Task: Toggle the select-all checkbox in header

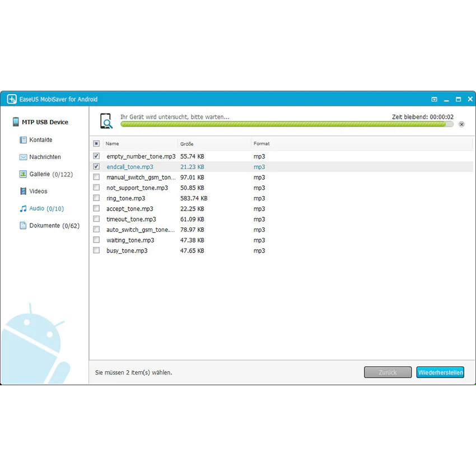Action: point(96,143)
